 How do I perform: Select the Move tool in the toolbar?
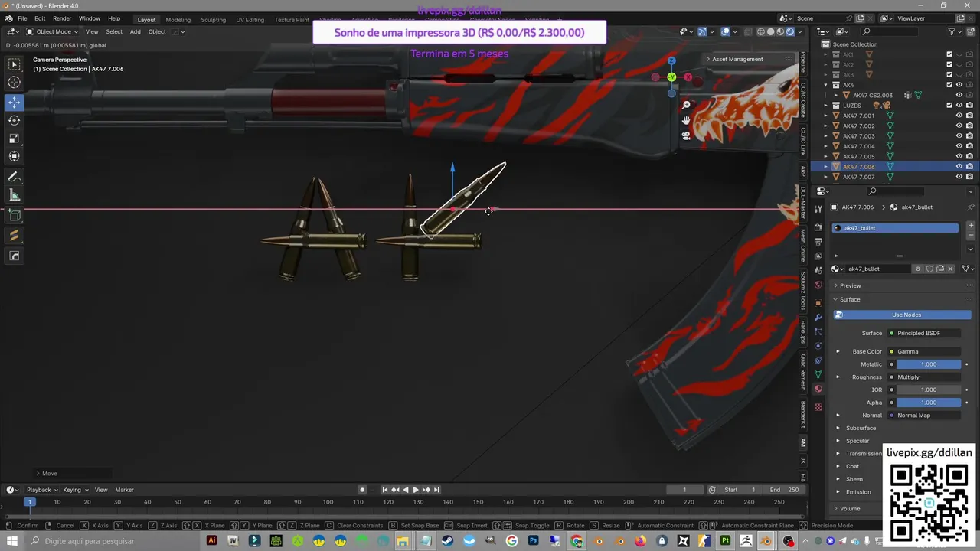coord(15,102)
